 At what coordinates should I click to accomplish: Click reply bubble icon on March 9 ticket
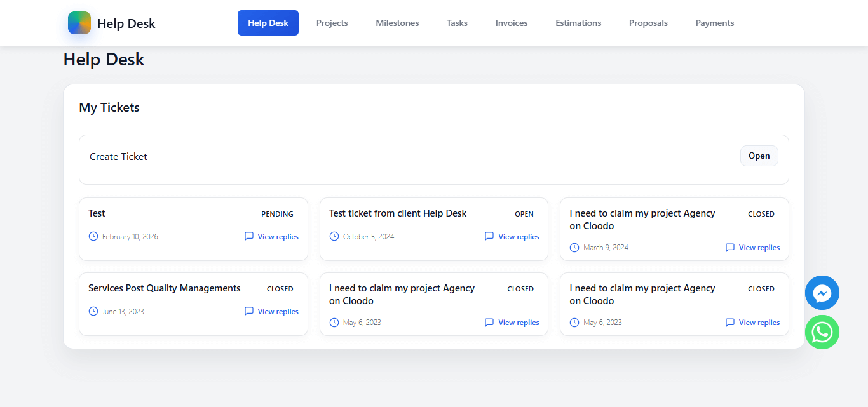(x=730, y=248)
